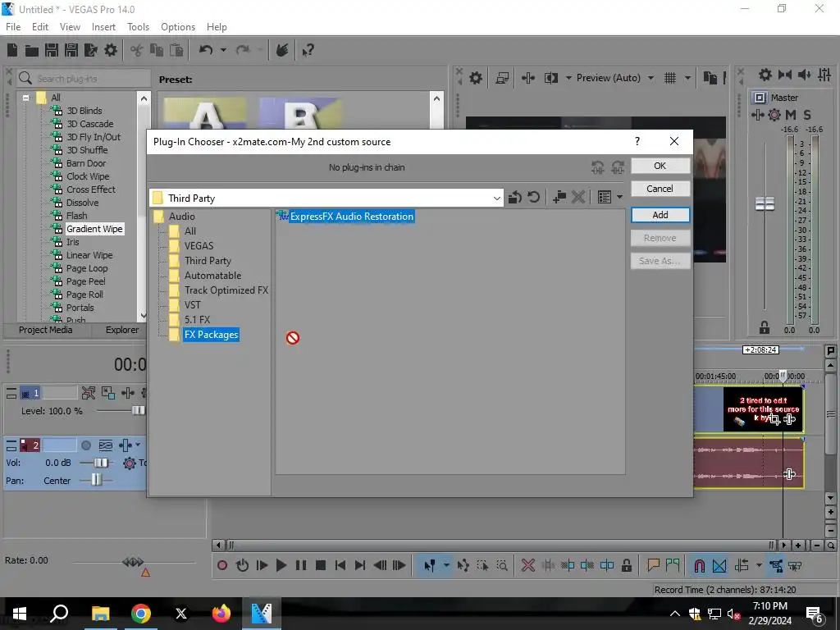Viewport: 840px width, 630px height.
Task: Toggle Ignore Event Grouping icon
Action: click(795, 565)
